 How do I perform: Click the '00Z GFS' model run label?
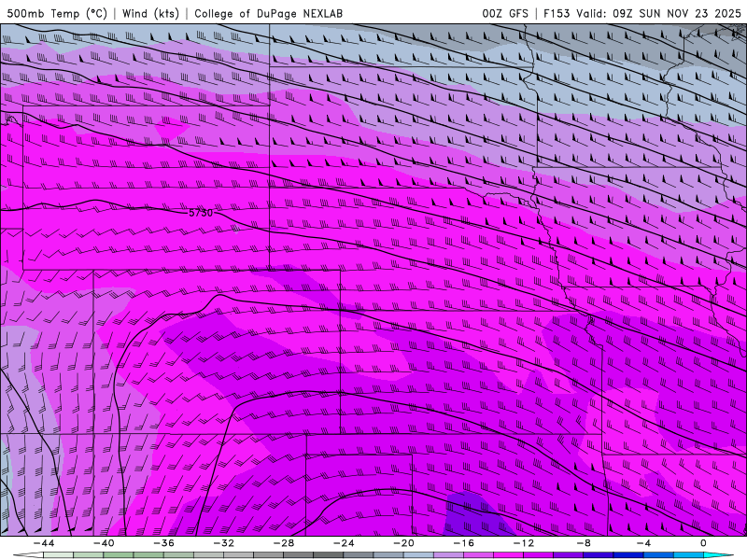click(x=505, y=13)
